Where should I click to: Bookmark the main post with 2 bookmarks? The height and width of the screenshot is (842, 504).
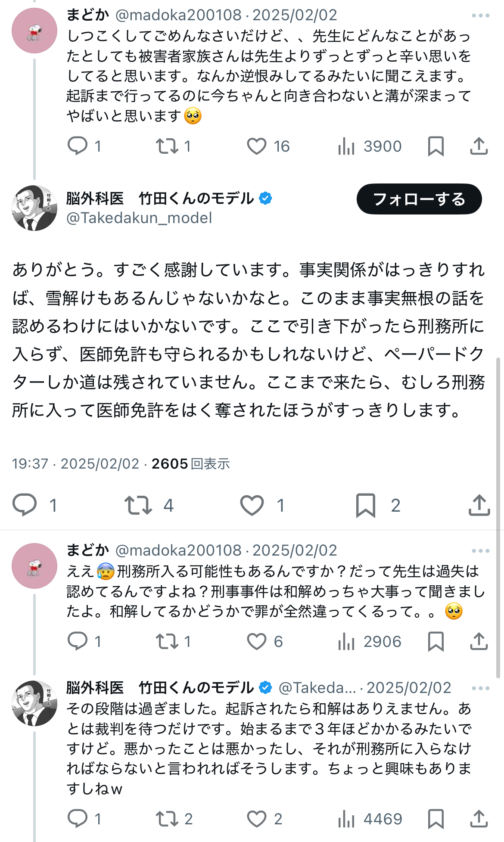366,505
